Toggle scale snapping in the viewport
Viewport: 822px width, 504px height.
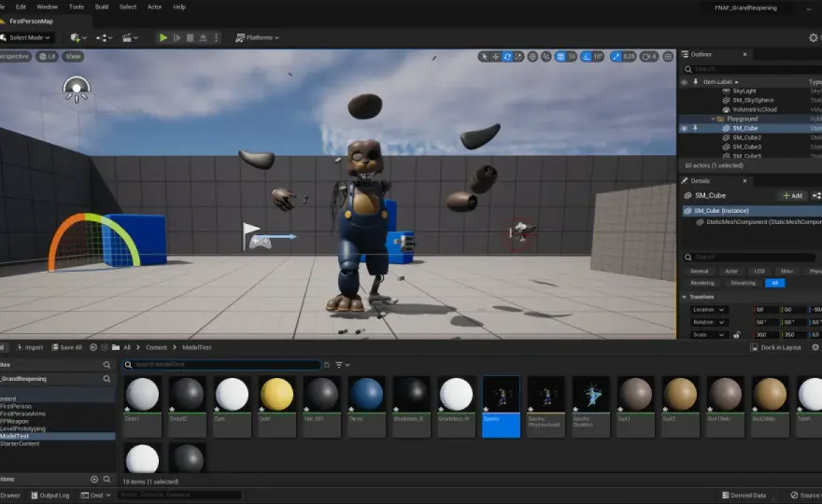point(616,57)
